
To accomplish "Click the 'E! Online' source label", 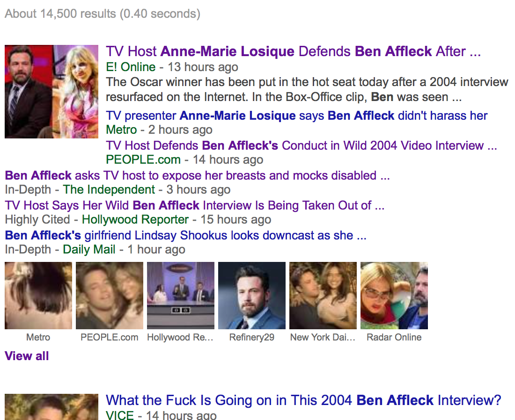I will [x=131, y=67].
